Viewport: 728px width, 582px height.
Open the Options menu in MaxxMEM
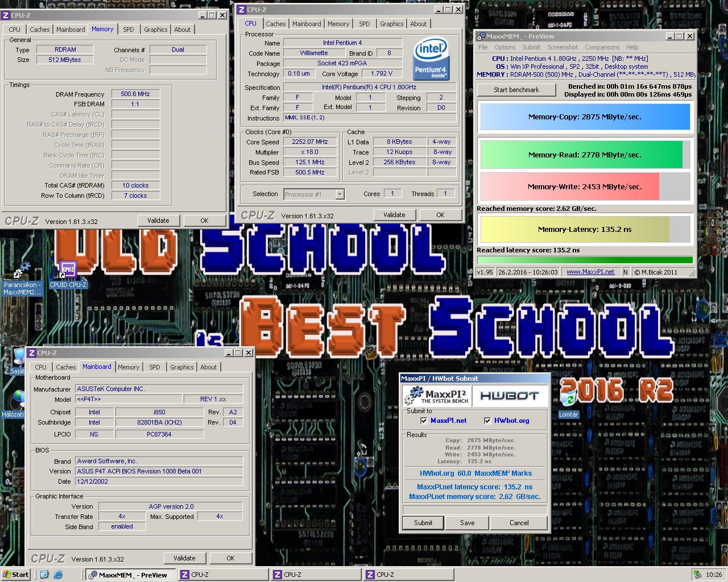[505, 48]
